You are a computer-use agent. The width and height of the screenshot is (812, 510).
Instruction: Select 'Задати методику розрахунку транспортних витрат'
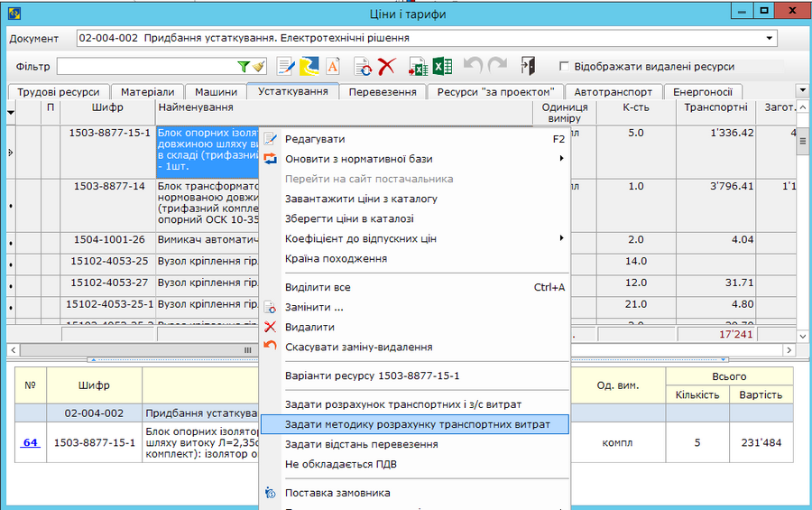point(416,424)
